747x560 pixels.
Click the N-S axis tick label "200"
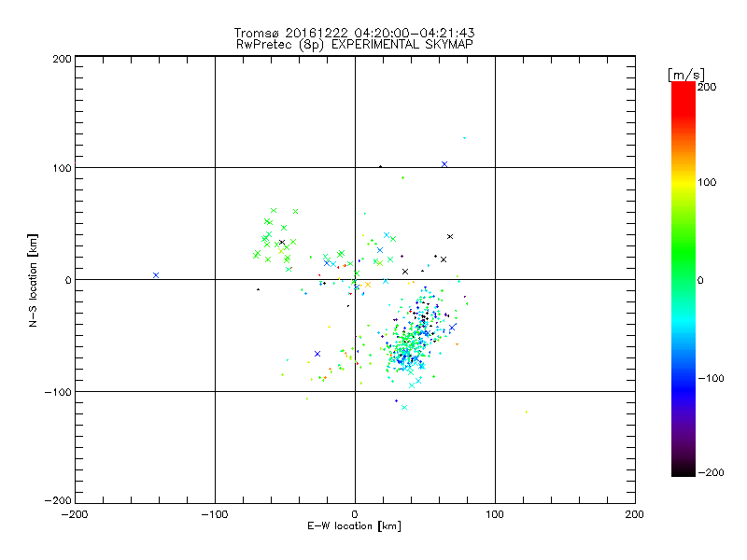[x=62, y=59]
